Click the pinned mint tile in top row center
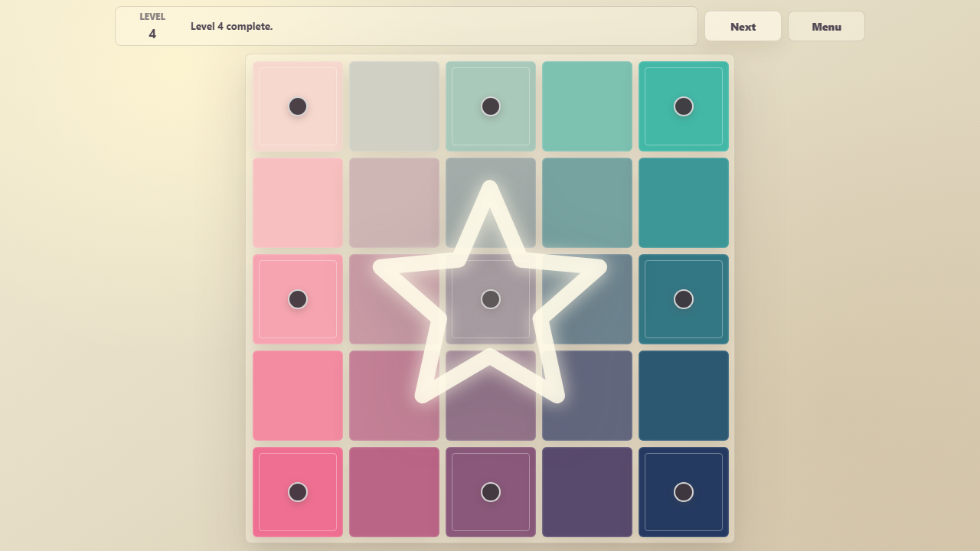 491,106
